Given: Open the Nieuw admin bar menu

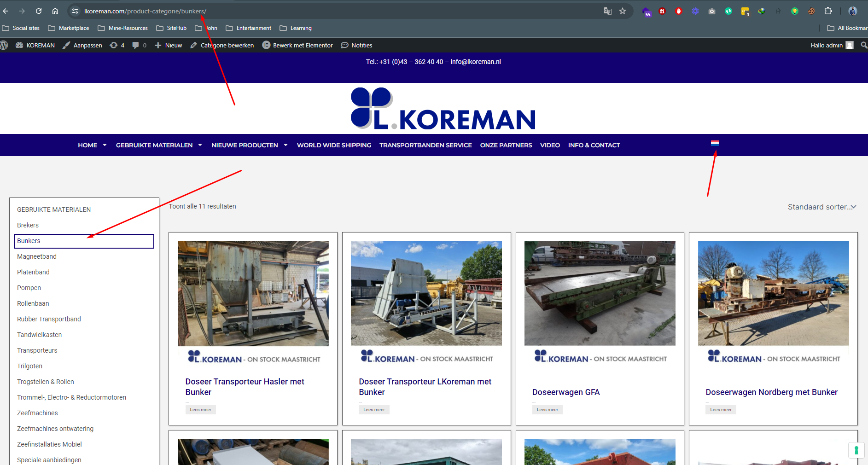Looking at the screenshot, I should (x=169, y=45).
